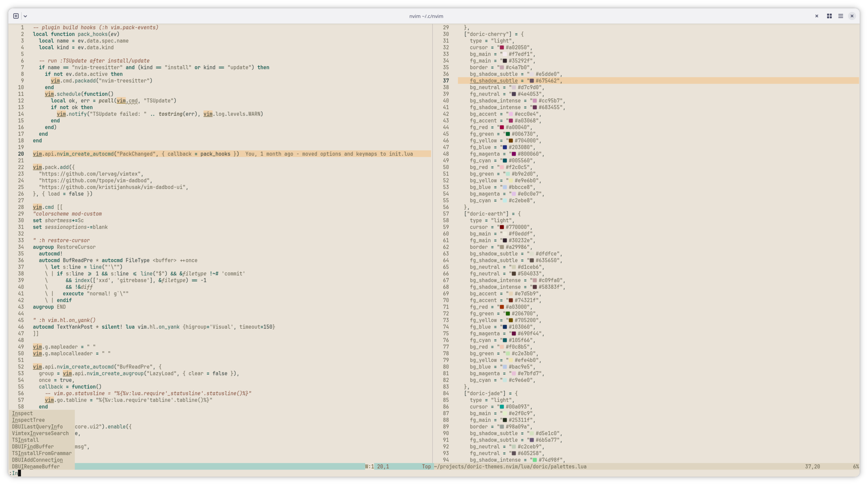This screenshot has height=485, width=868.
Task: Open the new-tab profile dropdown chevron
Action: [25, 16]
